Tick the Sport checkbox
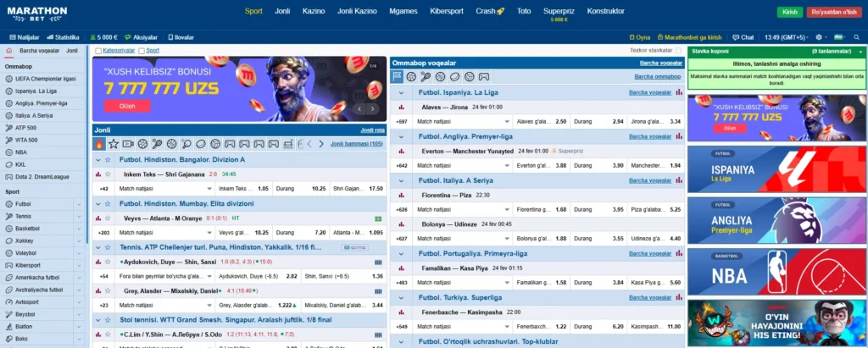 pos(142,51)
